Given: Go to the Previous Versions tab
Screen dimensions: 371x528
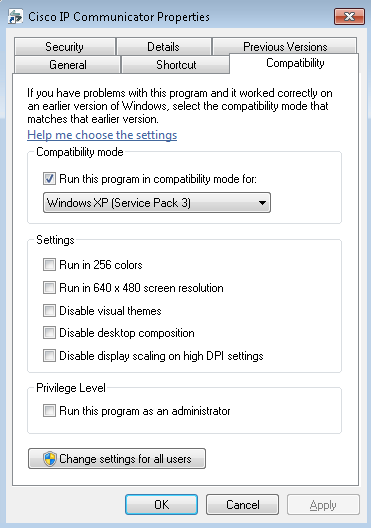Looking at the screenshot, I should pos(285,46).
